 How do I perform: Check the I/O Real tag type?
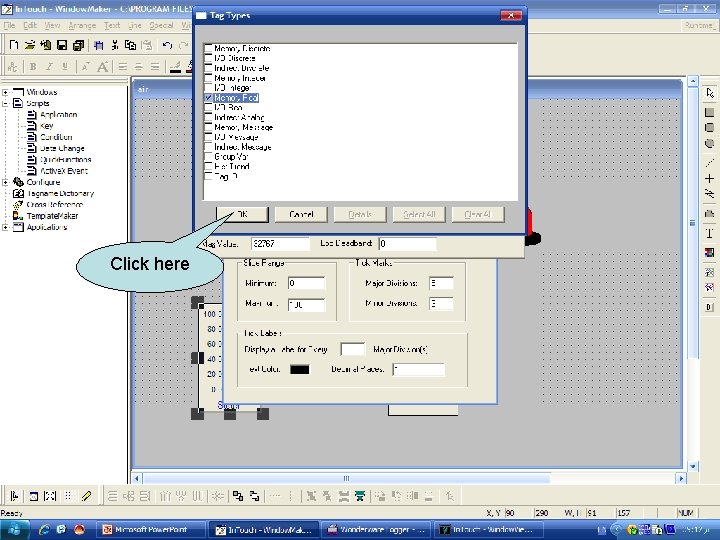208,107
